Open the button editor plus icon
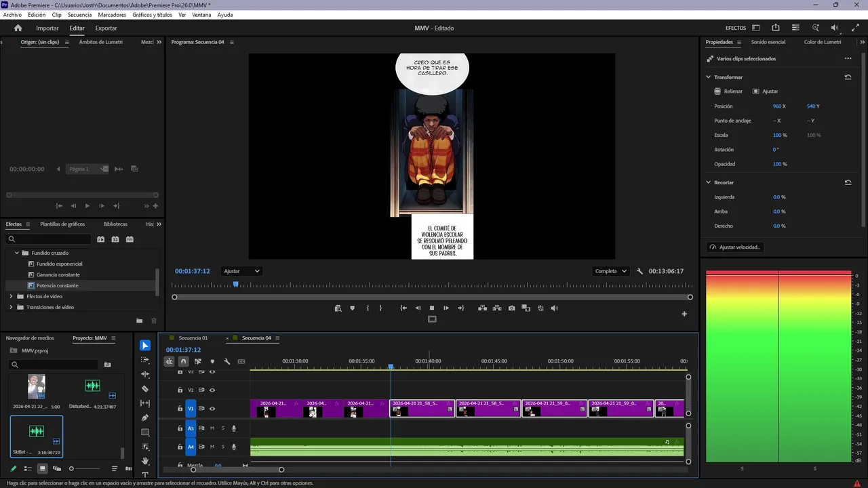This screenshot has width=868, height=488. (x=684, y=314)
